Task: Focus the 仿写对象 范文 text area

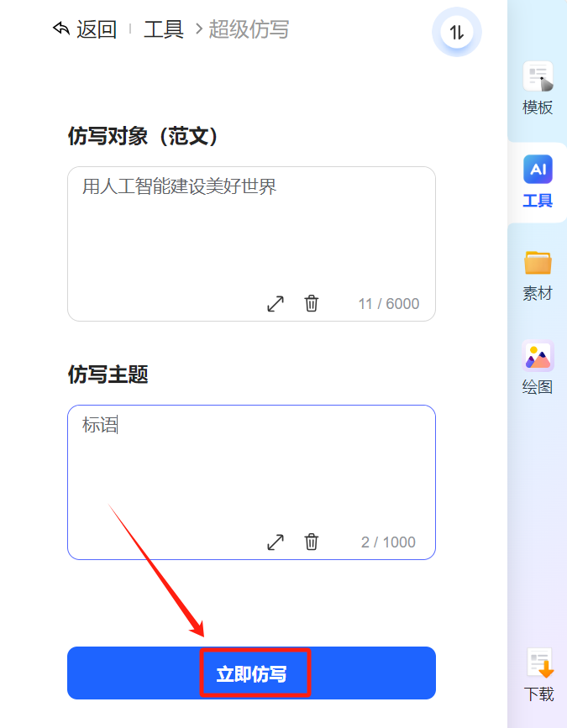Action: [x=251, y=244]
